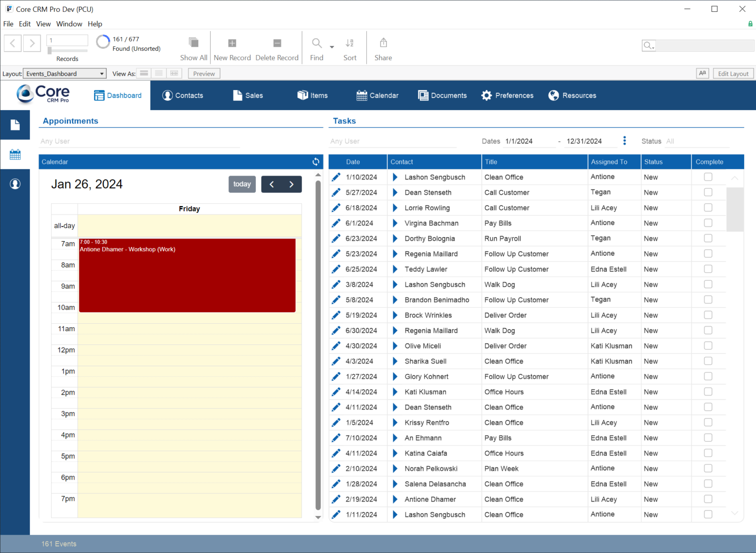Check the Complete box for Pay Bills on 6/1/2024

coord(708,223)
